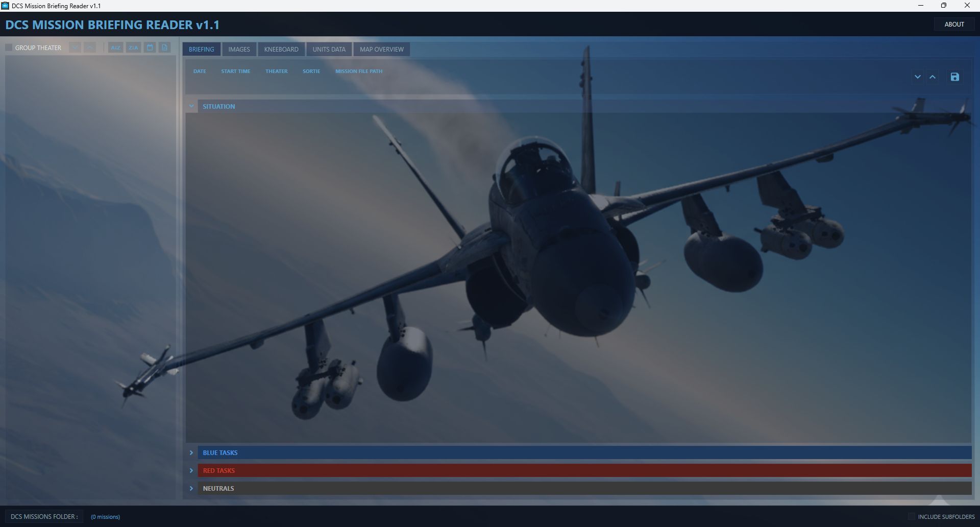This screenshot has height=527, width=980.
Task: Collapse all sections via up chevron icon
Action: [x=932, y=77]
